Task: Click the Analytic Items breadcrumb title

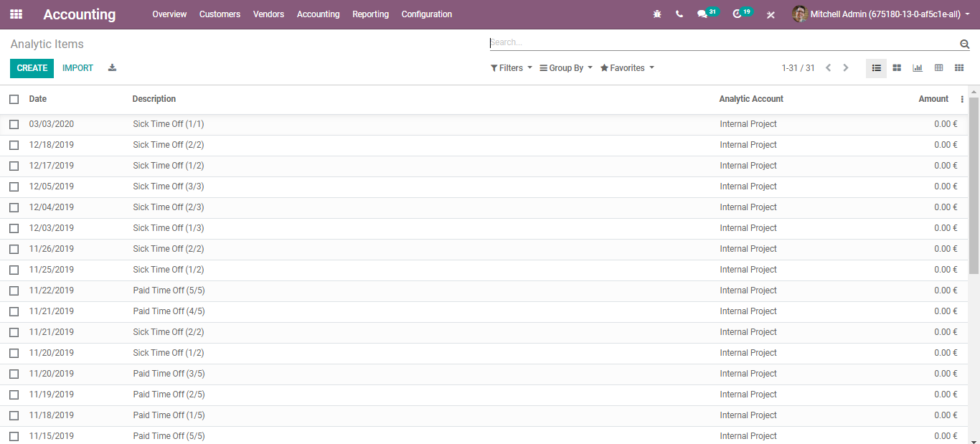Action: pyautogui.click(x=47, y=44)
